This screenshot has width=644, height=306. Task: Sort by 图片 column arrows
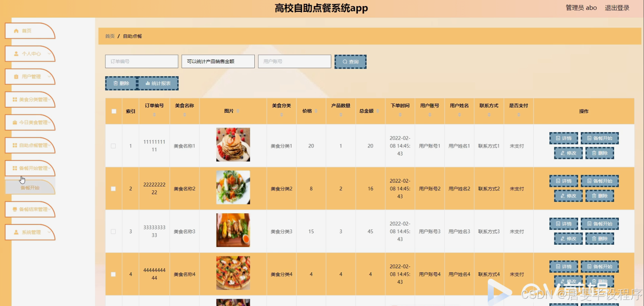point(238,111)
